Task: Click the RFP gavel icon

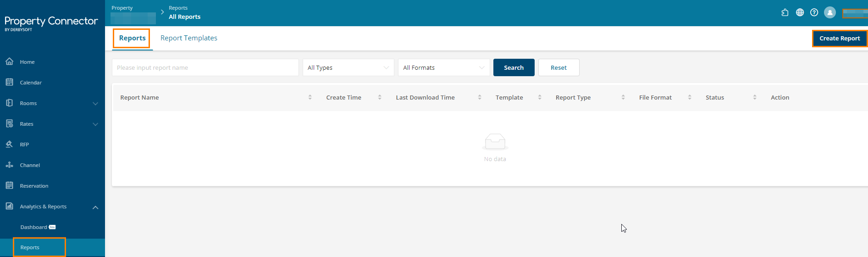Action: tap(9, 144)
